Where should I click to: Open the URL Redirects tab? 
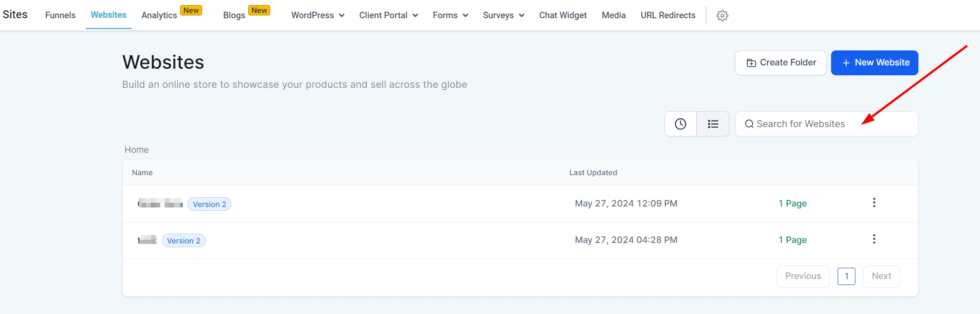pos(668,15)
